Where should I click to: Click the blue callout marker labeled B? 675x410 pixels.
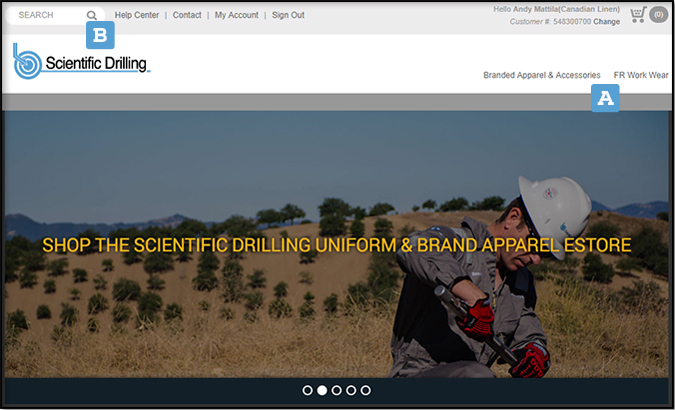coord(99,36)
